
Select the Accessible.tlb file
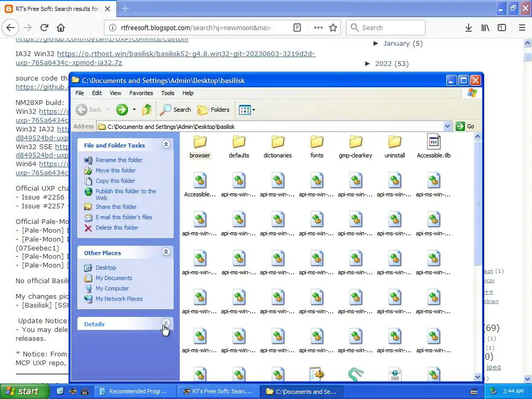434,147
